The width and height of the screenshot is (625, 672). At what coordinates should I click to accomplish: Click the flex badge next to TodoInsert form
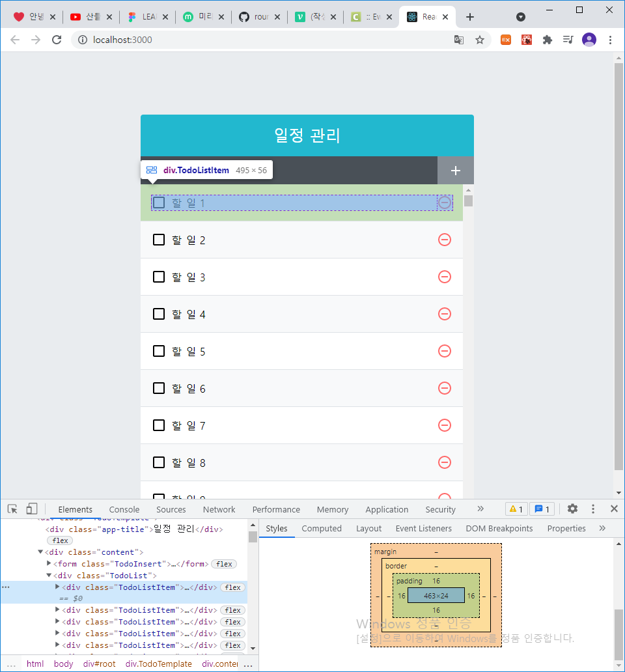click(x=224, y=564)
